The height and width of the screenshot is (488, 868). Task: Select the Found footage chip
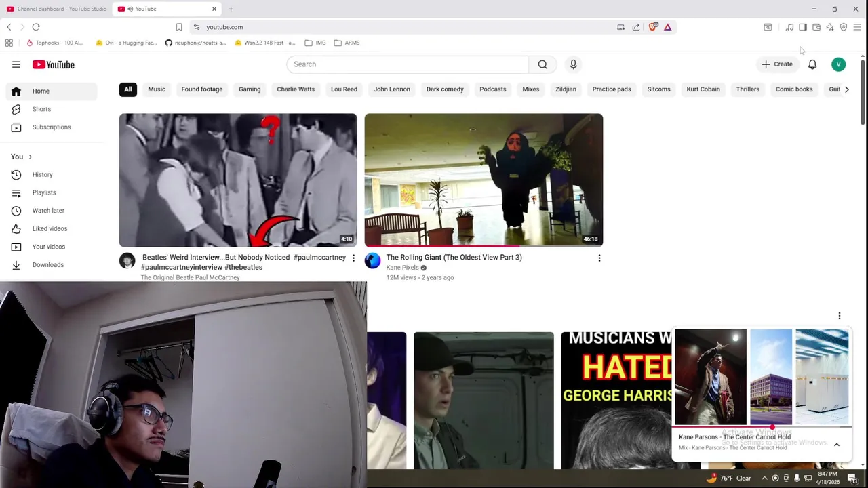pyautogui.click(x=202, y=89)
